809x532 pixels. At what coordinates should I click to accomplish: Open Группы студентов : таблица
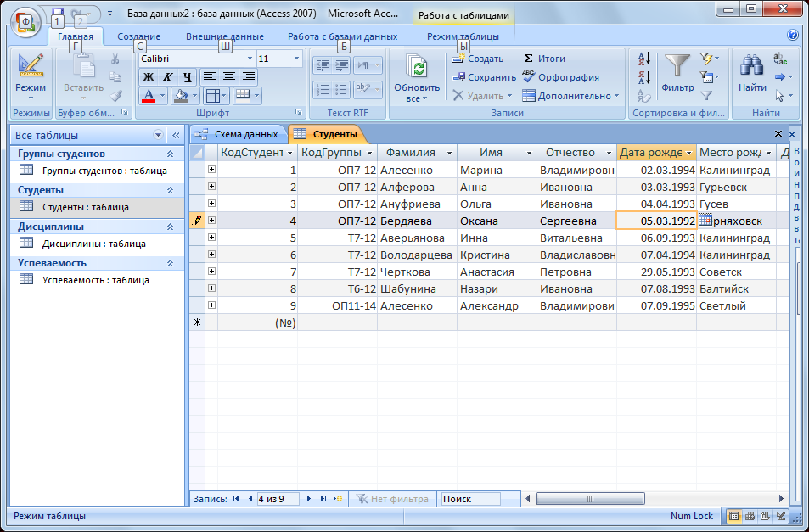(104, 171)
